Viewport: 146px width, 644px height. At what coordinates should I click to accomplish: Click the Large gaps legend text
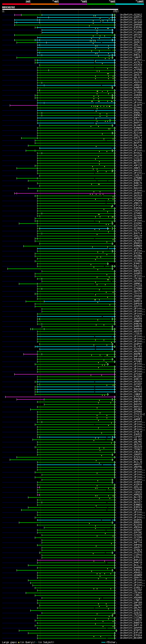click(x=28, y=642)
